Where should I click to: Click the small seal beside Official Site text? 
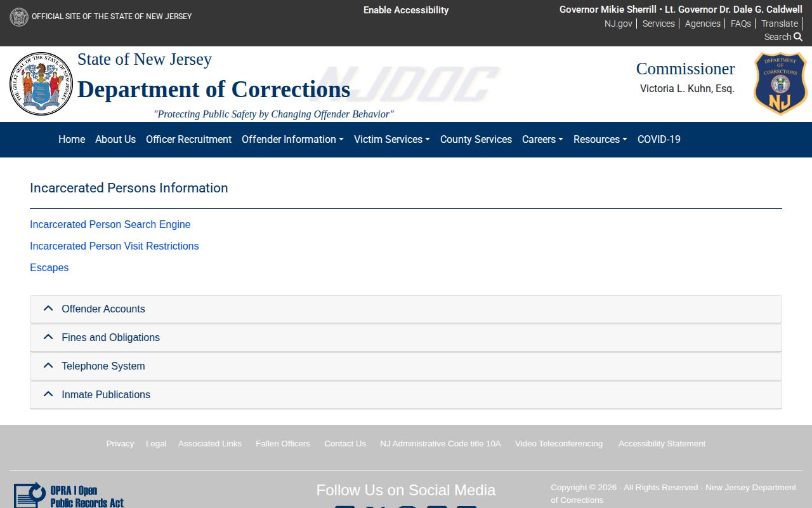(x=19, y=17)
